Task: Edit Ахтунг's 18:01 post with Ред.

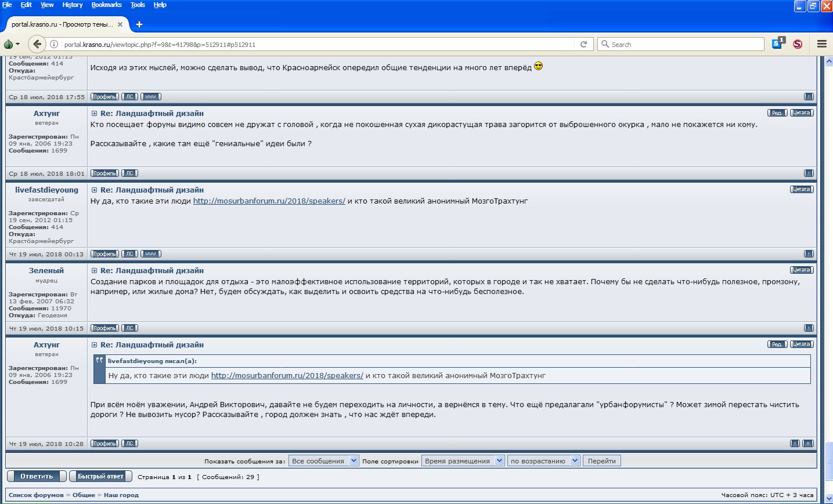Action: tap(777, 113)
